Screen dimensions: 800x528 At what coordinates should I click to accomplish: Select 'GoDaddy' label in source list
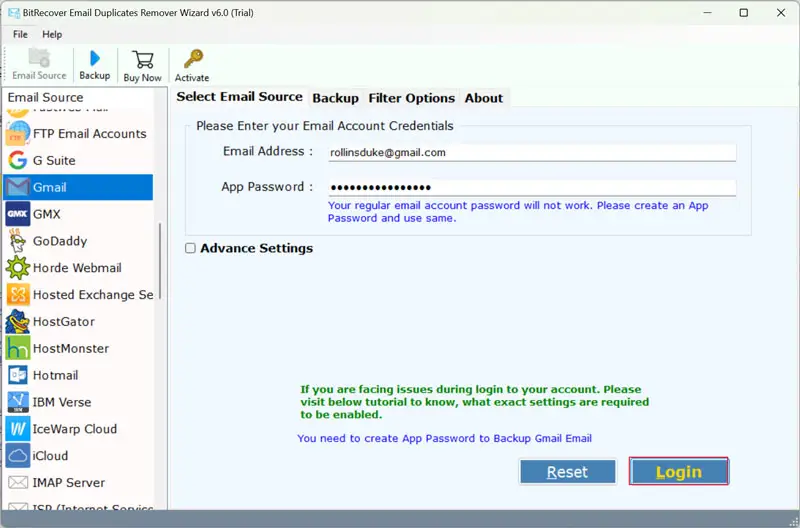60,241
